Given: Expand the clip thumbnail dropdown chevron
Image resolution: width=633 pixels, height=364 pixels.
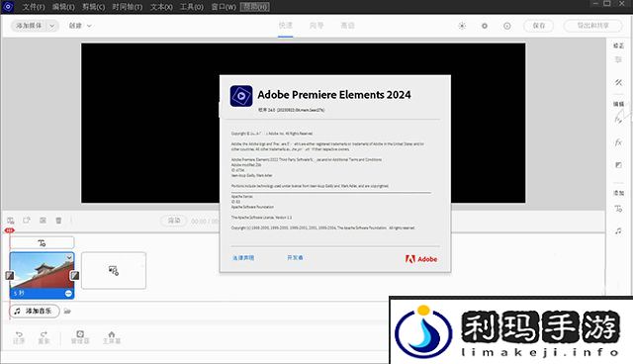Looking at the screenshot, I should click(69, 257).
